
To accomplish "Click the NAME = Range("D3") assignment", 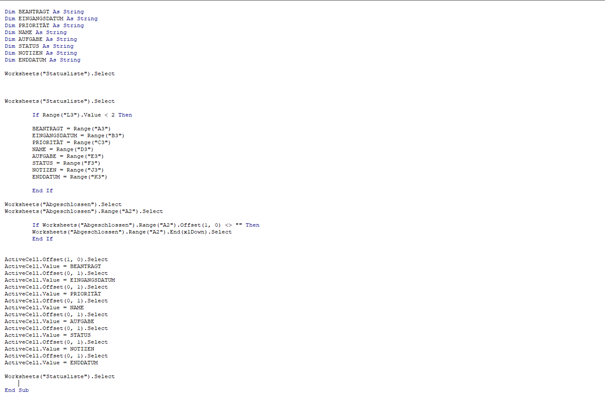I will (x=63, y=149).
